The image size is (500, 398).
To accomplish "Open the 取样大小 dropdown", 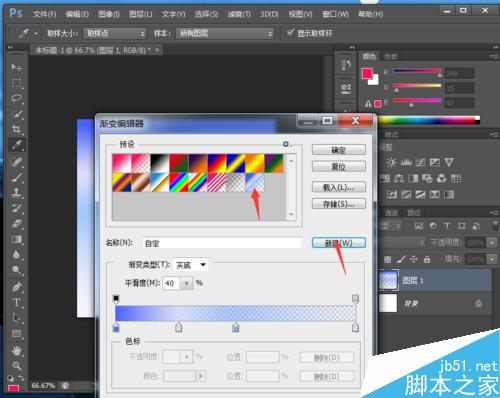I will click(115, 33).
